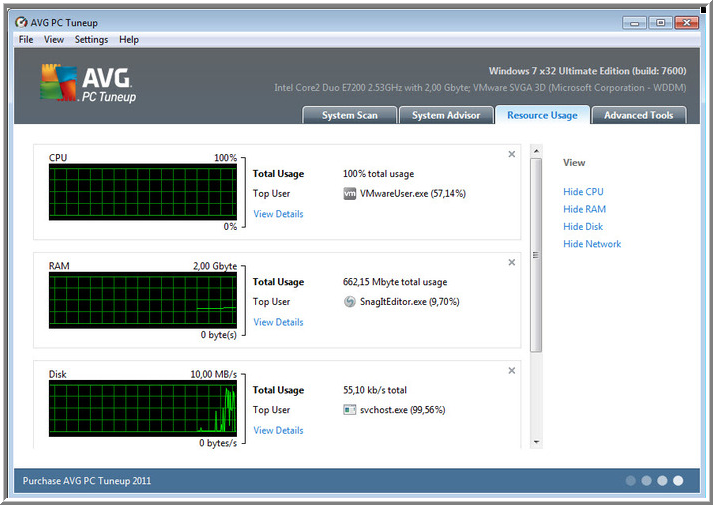The image size is (713, 505).
Task: Open the Advanced Tools tab
Action: [x=638, y=115]
